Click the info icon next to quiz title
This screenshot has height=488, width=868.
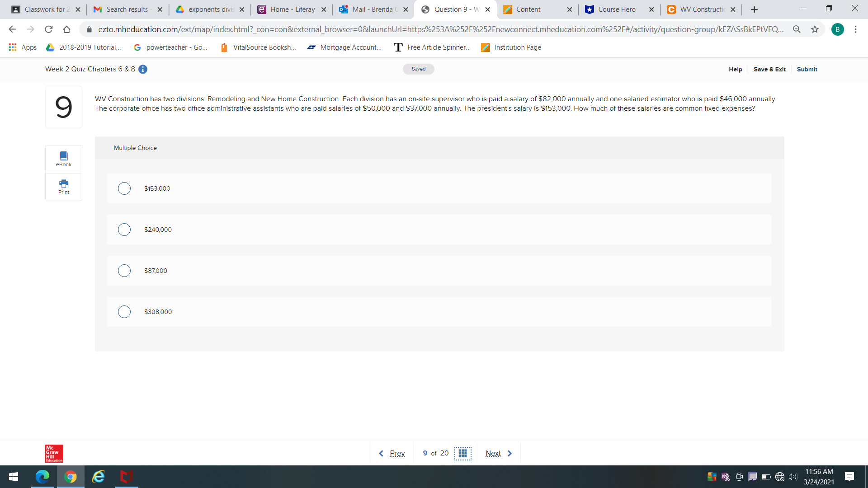[143, 69]
